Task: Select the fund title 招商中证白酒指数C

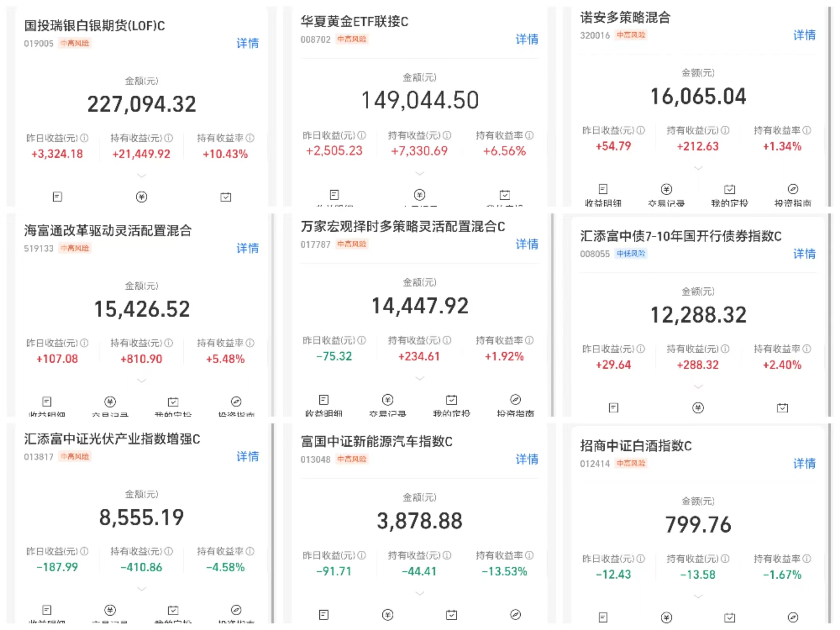Action: pos(636,446)
